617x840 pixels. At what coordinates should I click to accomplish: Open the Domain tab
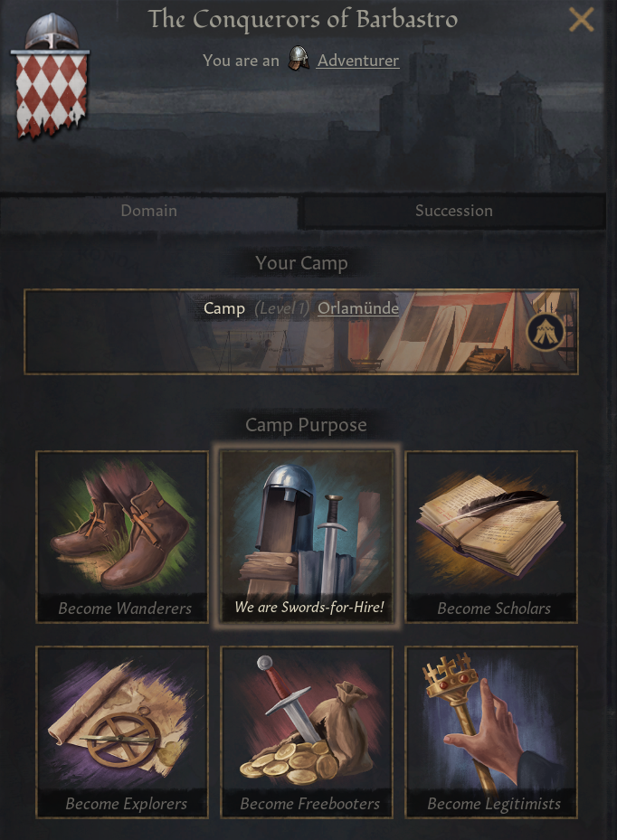[x=149, y=211]
